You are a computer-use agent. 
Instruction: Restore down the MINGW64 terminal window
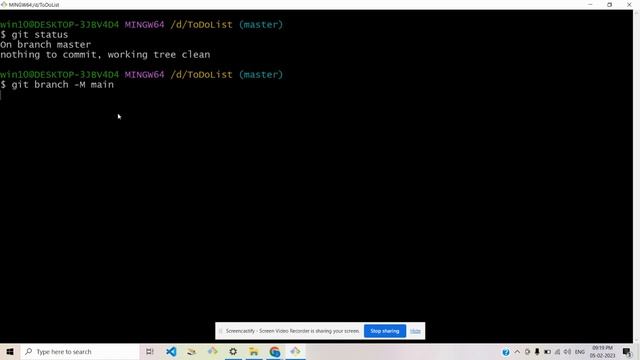click(609, 4)
